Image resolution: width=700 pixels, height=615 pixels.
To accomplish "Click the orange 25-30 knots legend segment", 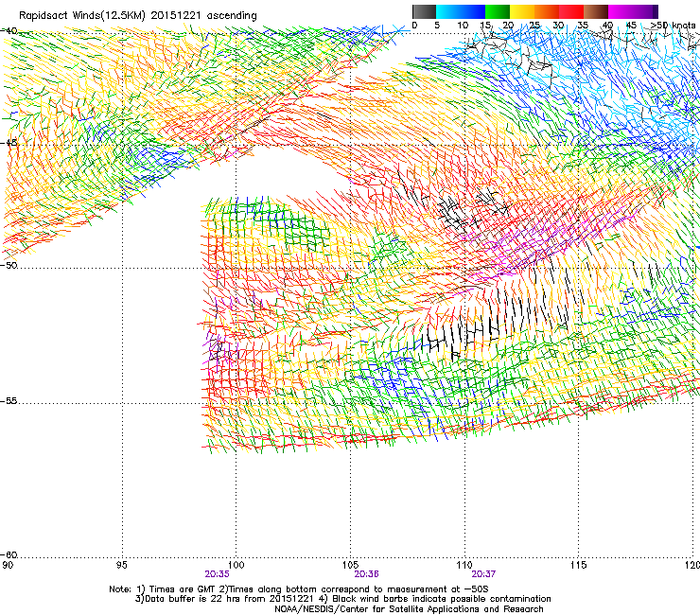I will coord(547,11).
